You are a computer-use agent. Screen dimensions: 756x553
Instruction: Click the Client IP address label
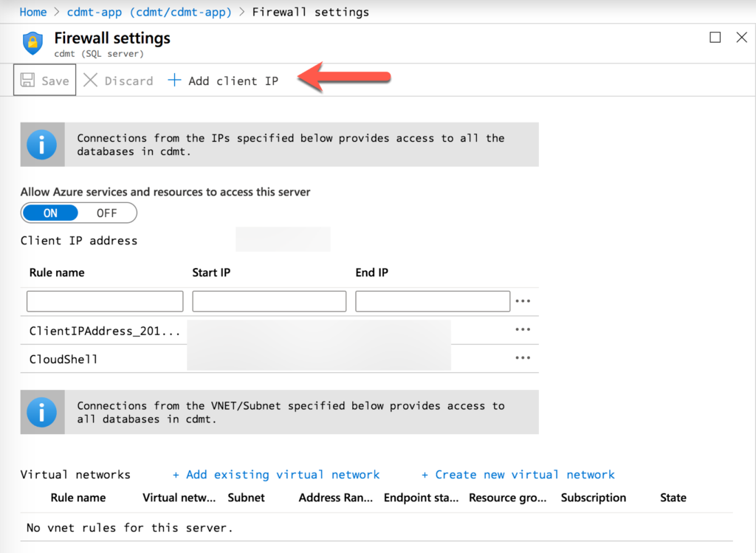tap(78, 241)
